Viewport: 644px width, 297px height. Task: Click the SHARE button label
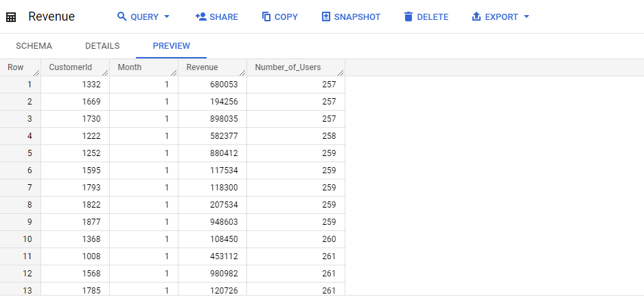pyautogui.click(x=224, y=17)
